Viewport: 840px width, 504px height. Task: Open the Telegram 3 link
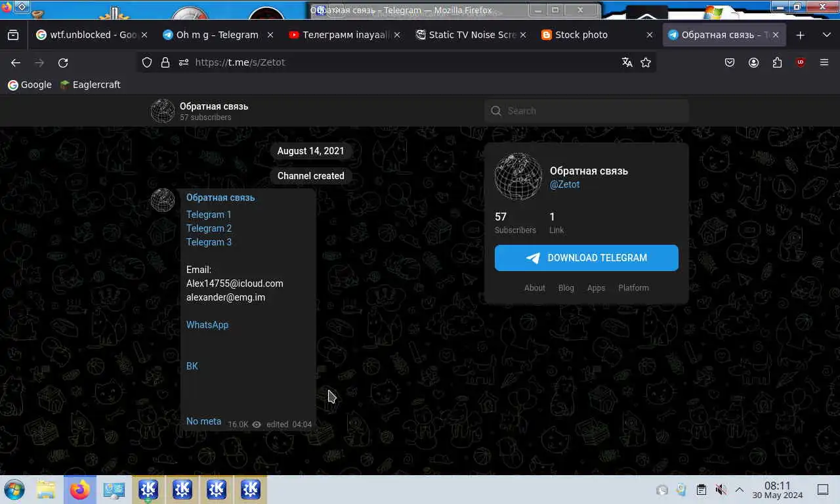(x=209, y=242)
